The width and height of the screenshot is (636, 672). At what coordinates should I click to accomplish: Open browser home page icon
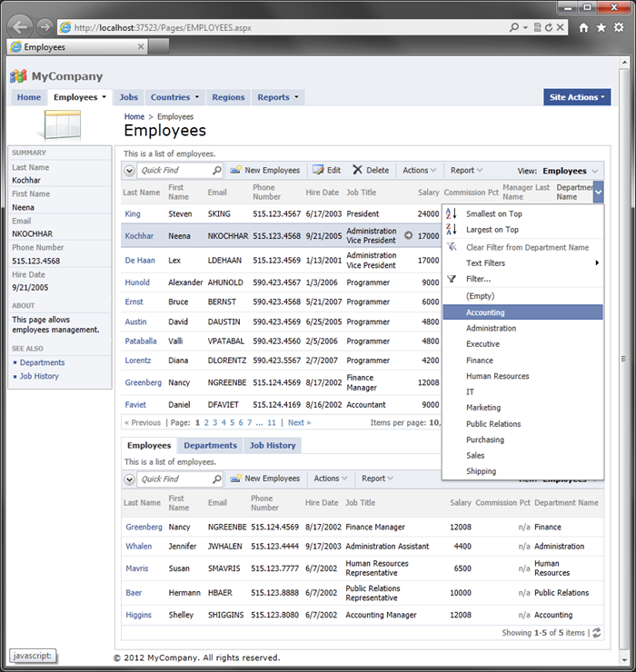(583, 27)
